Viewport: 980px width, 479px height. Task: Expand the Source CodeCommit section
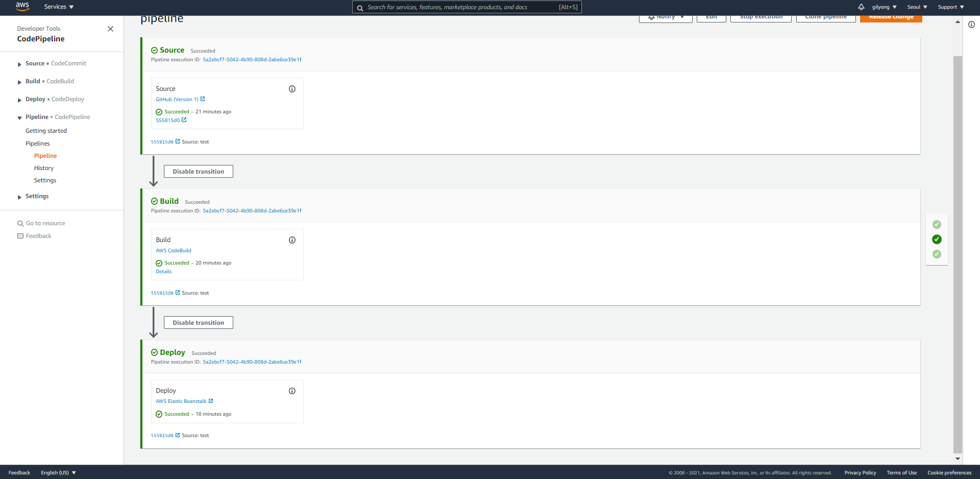point(19,64)
